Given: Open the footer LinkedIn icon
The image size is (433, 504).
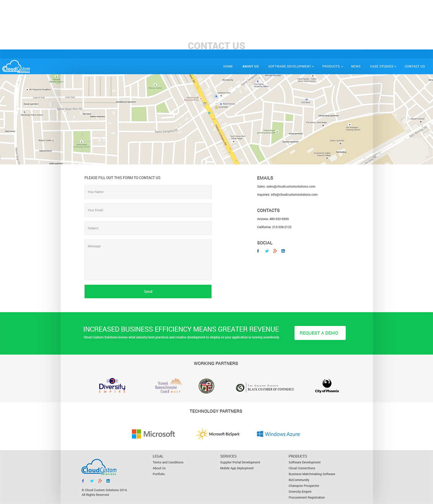Looking at the screenshot, I should 108,481.
